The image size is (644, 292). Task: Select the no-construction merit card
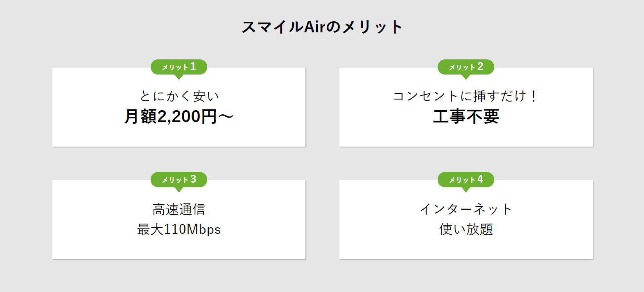(466, 107)
